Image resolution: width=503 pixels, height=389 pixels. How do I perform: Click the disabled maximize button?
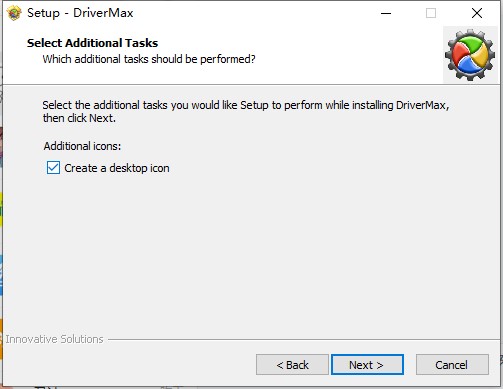point(431,13)
